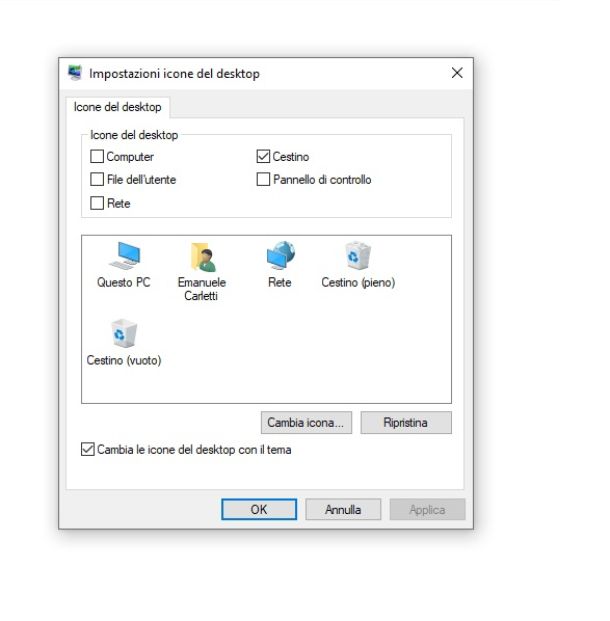Click the 'Impostazioni icone del desktop' title text
Image resolution: width=610 pixels, height=621 pixels.
click(x=175, y=74)
